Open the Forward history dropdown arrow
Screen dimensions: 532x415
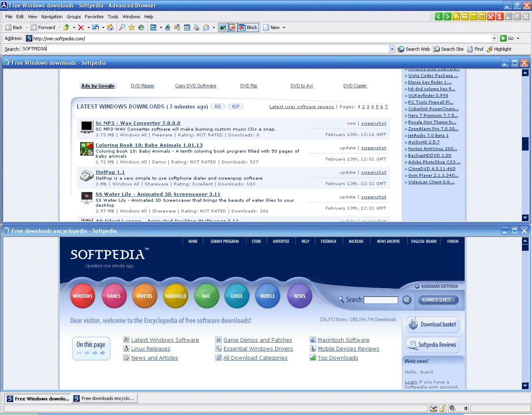click(59, 27)
